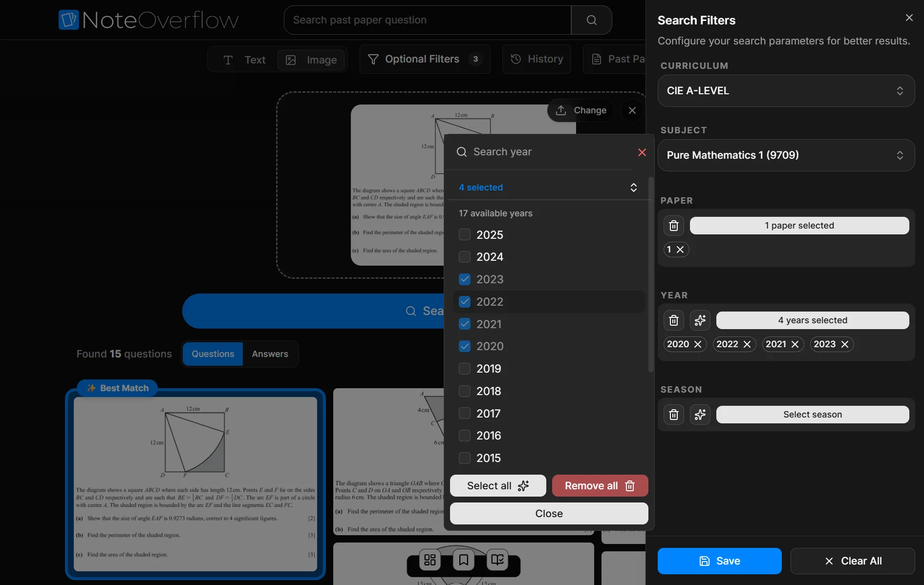Switch to the Answers tab

(269, 354)
